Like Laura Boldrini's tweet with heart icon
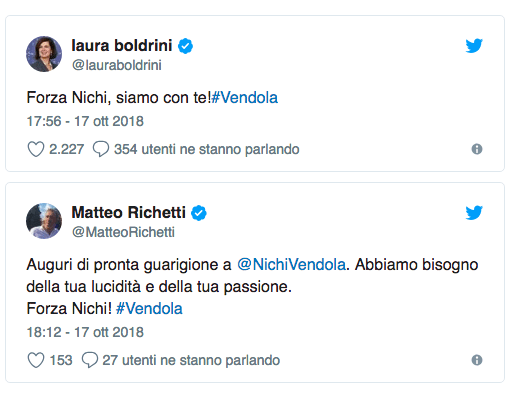Viewport: 528px width, 397px height. (x=36, y=149)
